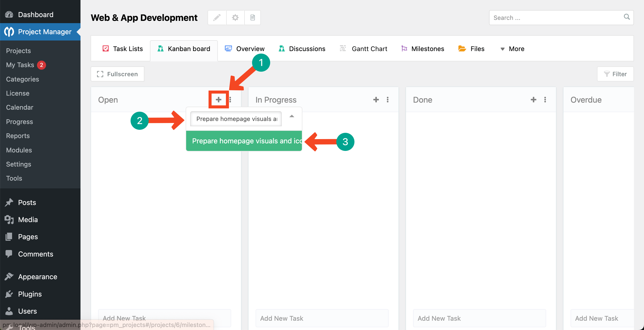Open the Filter panel
Screen dimensions: 644x330
tap(615, 74)
